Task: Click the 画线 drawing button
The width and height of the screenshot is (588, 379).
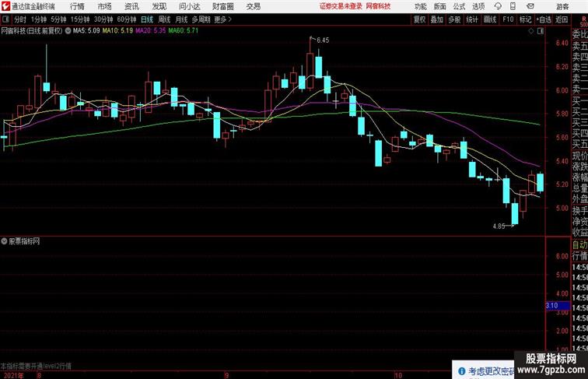Action: (490, 19)
